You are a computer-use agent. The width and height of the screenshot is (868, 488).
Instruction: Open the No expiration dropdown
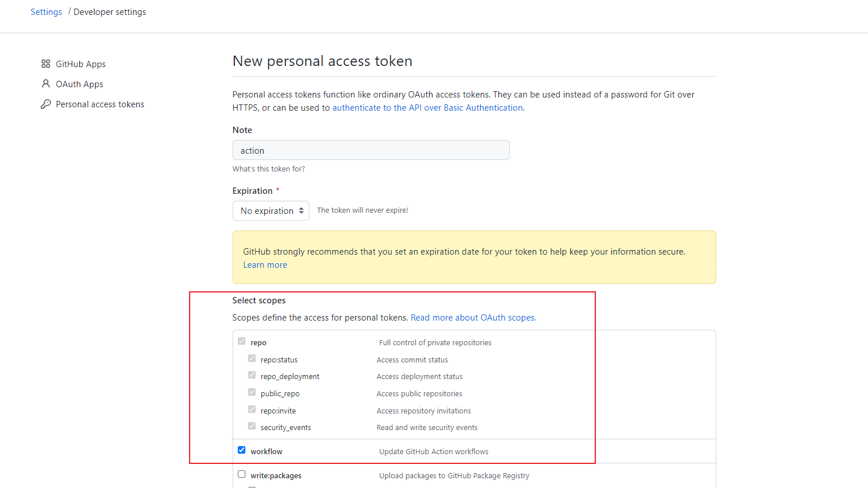(271, 210)
